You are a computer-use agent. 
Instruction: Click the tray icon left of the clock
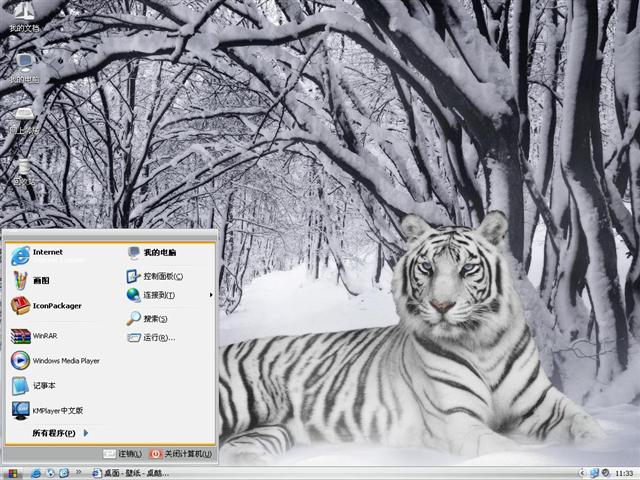coord(606,473)
